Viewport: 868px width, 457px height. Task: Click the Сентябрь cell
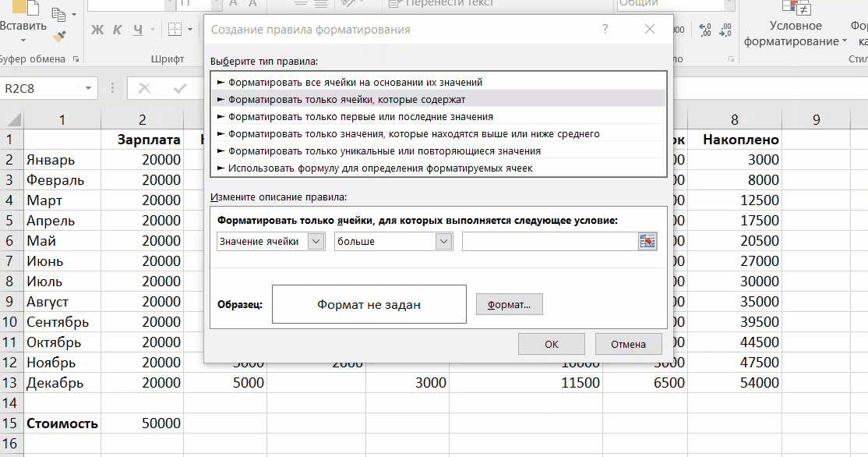point(62,322)
